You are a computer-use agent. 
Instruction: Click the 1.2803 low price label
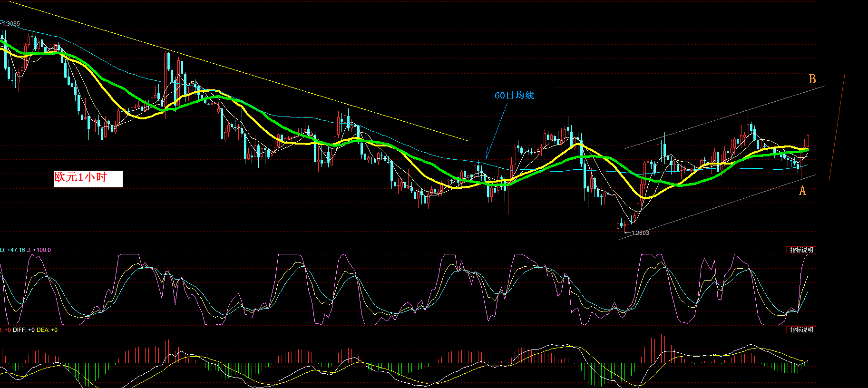pos(640,233)
